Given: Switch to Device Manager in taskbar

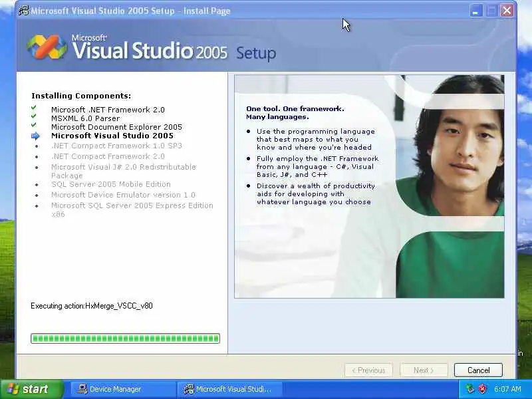Looking at the screenshot, I should click(x=123, y=389).
